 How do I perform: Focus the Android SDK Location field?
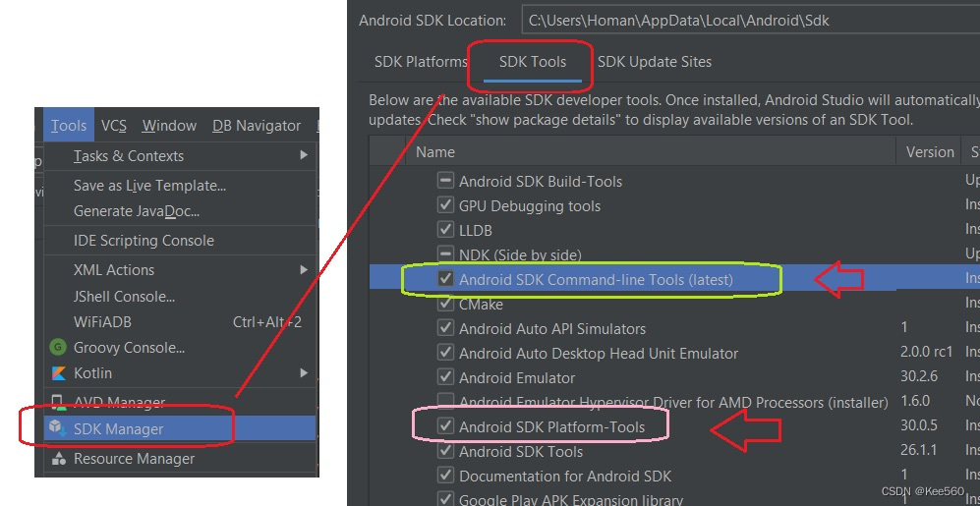pyautogui.click(x=750, y=21)
